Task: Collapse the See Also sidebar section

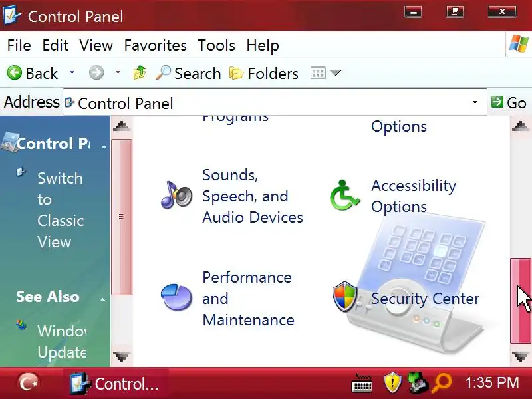Action: click(102, 299)
